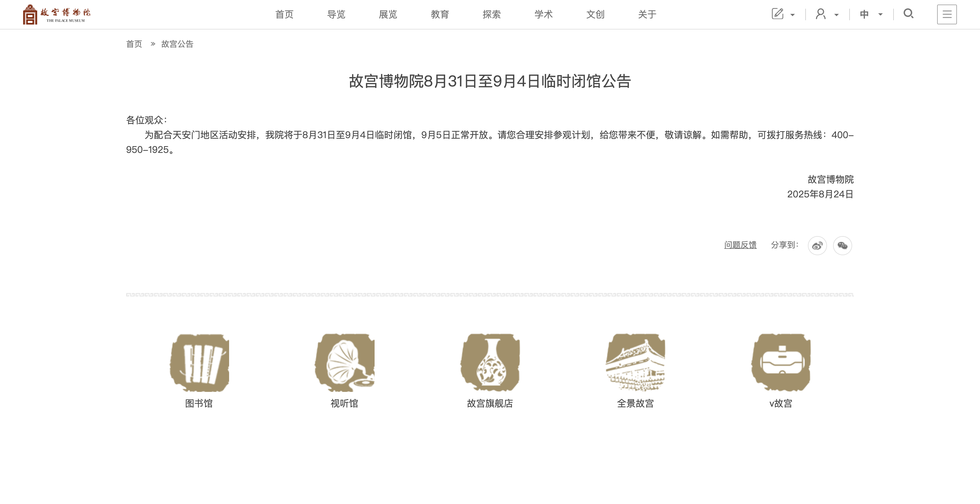Screen dimensions: 980x504
Task: Open the 图书馆 library icon
Action: [x=199, y=362]
